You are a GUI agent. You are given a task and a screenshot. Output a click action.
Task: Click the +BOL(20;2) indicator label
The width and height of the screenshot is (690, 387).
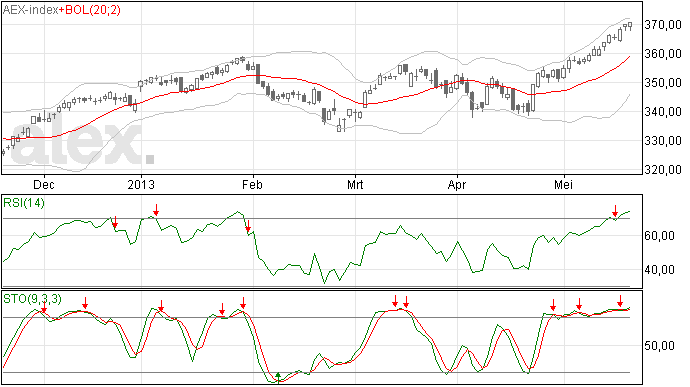90,9
